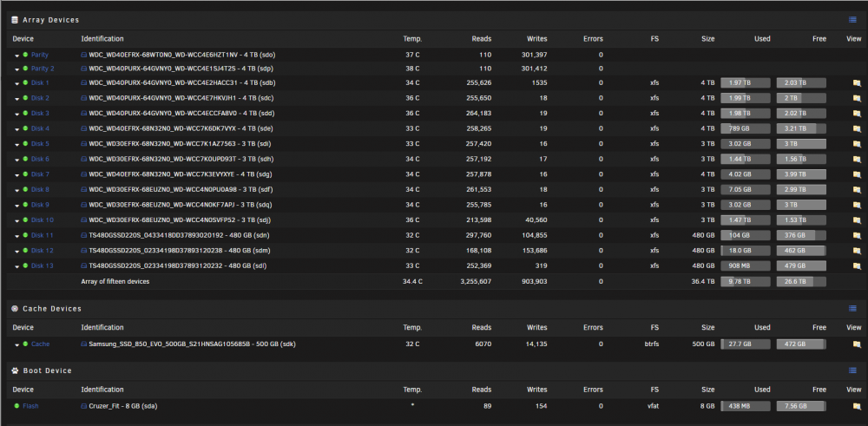Click the green status ball for Disk 10

(25, 220)
